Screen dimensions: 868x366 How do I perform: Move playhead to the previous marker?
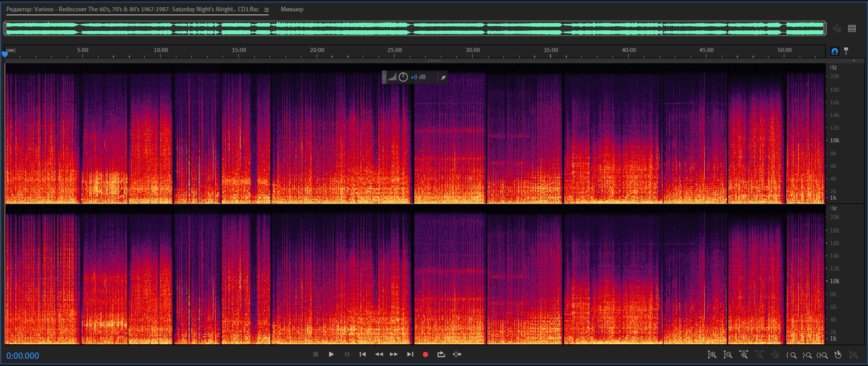point(363,355)
